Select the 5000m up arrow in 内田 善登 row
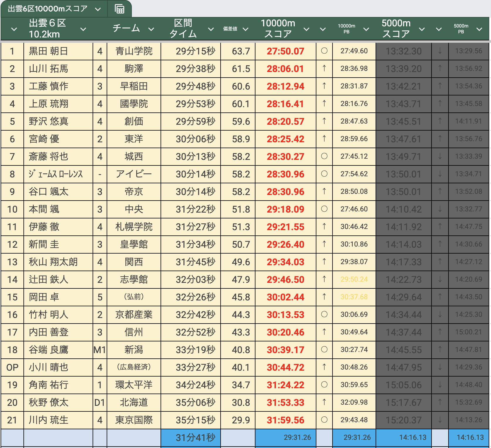This screenshot has width=491, height=448. coord(440,332)
